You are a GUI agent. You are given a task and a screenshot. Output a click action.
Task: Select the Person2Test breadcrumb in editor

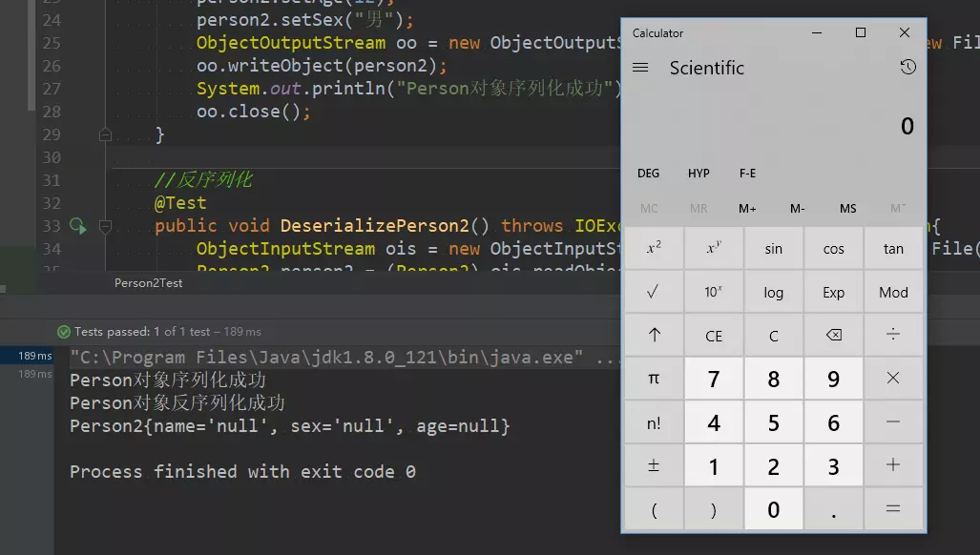[148, 283]
